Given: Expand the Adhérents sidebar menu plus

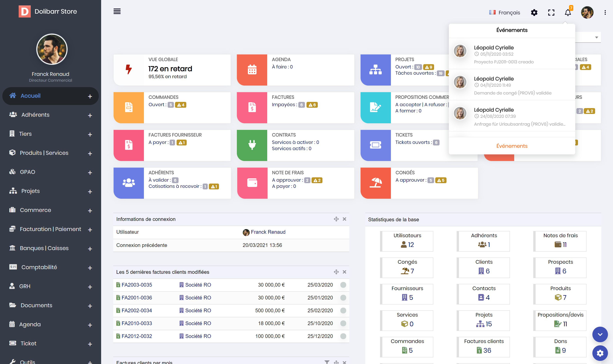Looking at the screenshot, I should [x=90, y=115].
